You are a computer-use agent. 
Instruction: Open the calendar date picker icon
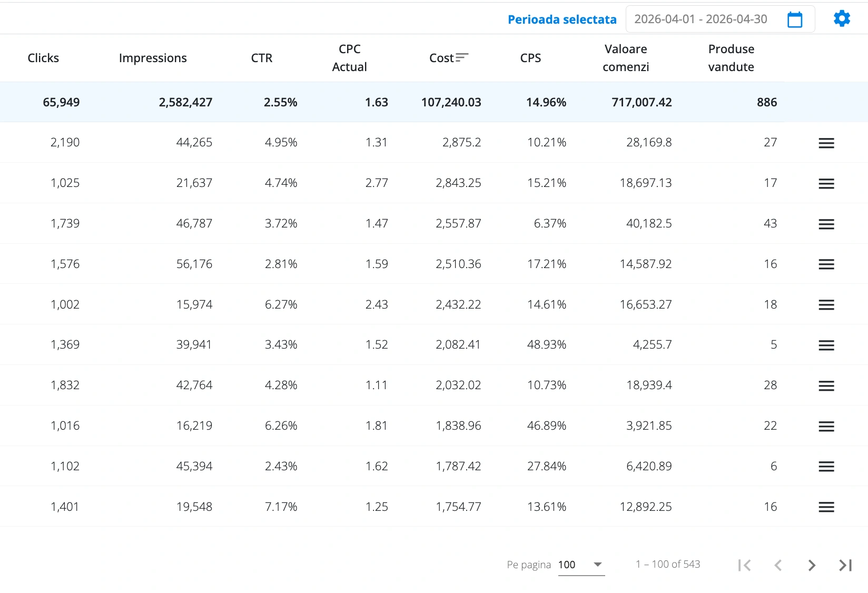coord(794,19)
